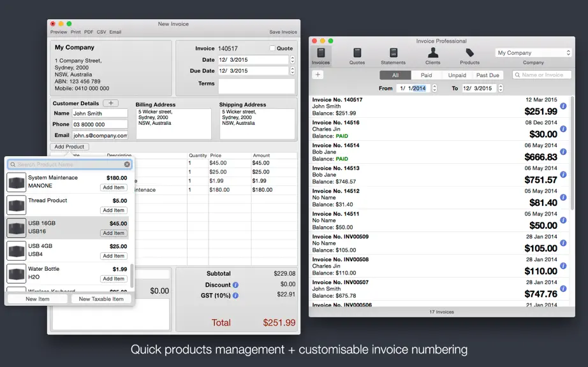The height and width of the screenshot is (367, 588).
Task: Open the Products tag icon
Action: click(x=469, y=52)
